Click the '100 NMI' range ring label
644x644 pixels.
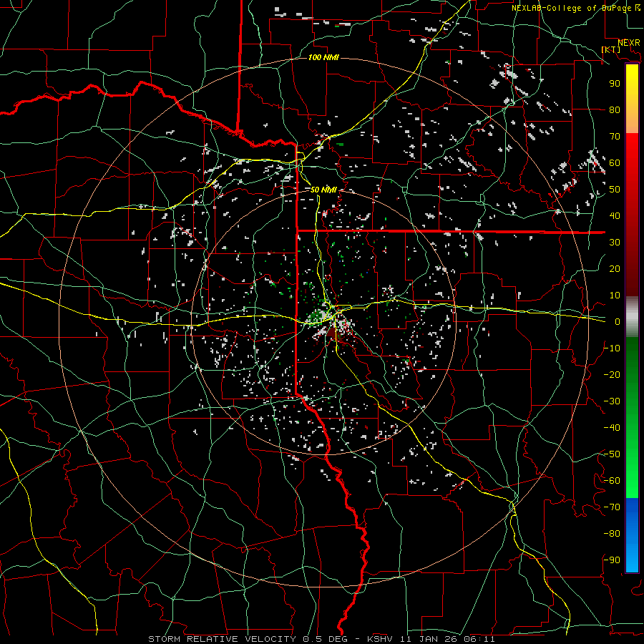point(323,57)
